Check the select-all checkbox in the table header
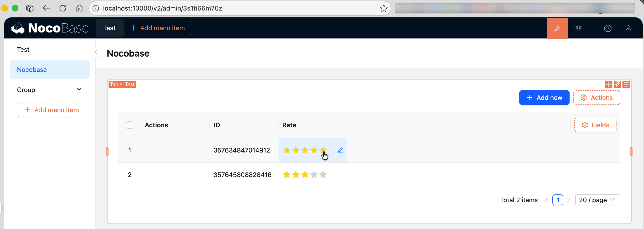This screenshot has height=229, width=644. point(129,125)
